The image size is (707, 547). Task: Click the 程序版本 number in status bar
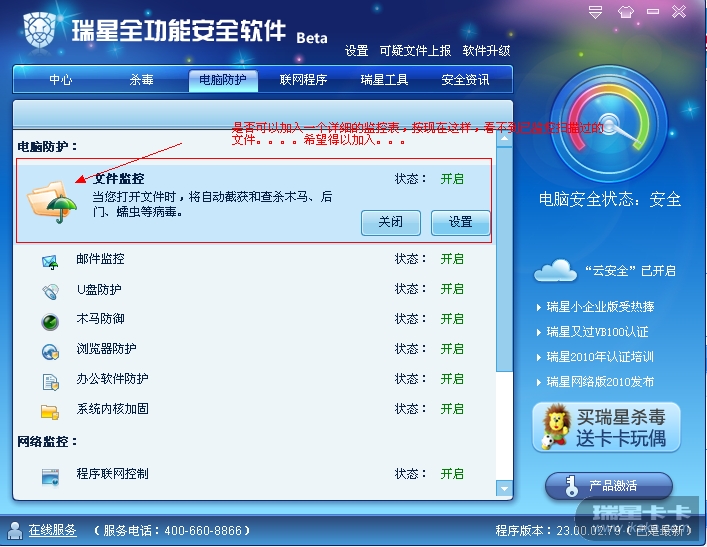(x=593, y=531)
